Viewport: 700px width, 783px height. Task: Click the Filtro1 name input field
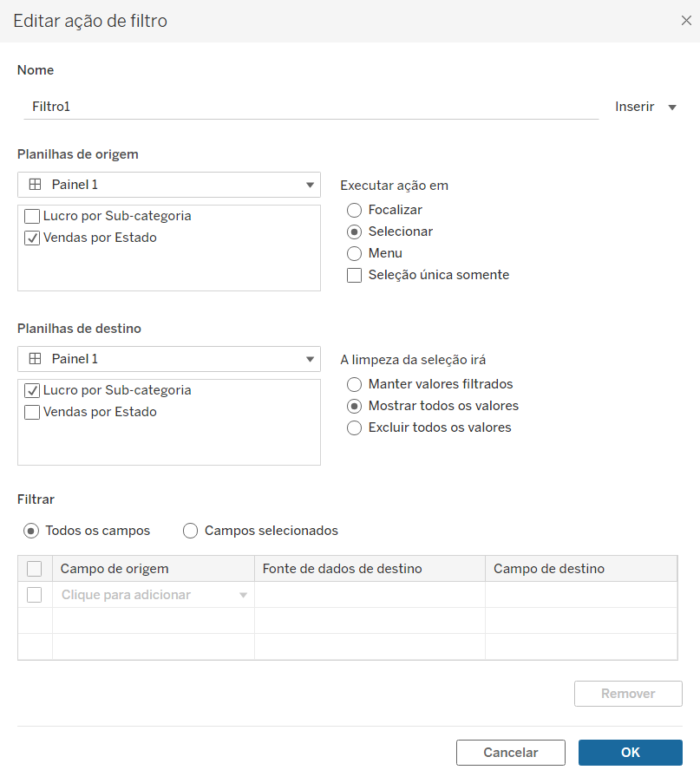(x=311, y=107)
